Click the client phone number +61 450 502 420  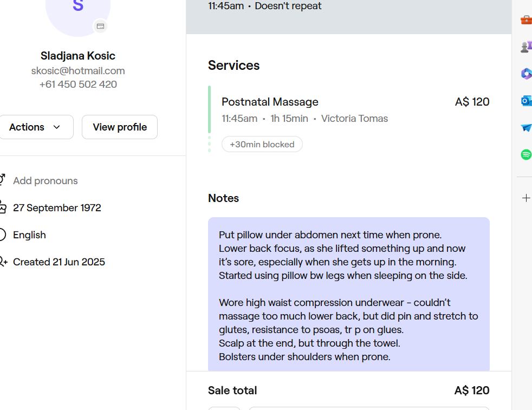pos(78,84)
